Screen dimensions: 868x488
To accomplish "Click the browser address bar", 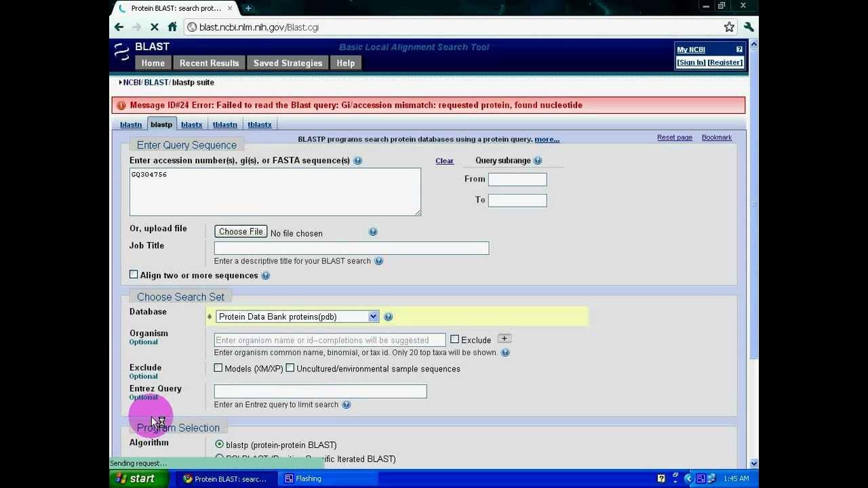I will 454,27.
